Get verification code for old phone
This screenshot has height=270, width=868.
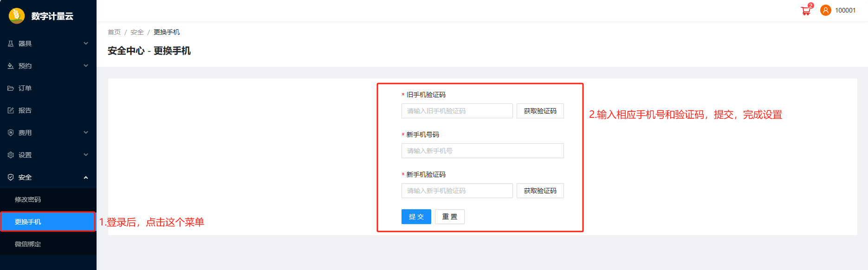540,111
